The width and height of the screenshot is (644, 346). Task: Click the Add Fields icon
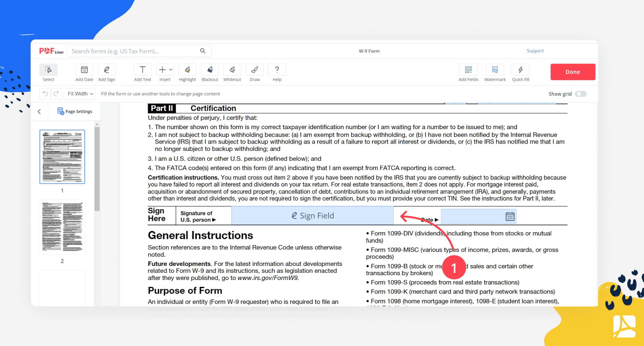[469, 70]
